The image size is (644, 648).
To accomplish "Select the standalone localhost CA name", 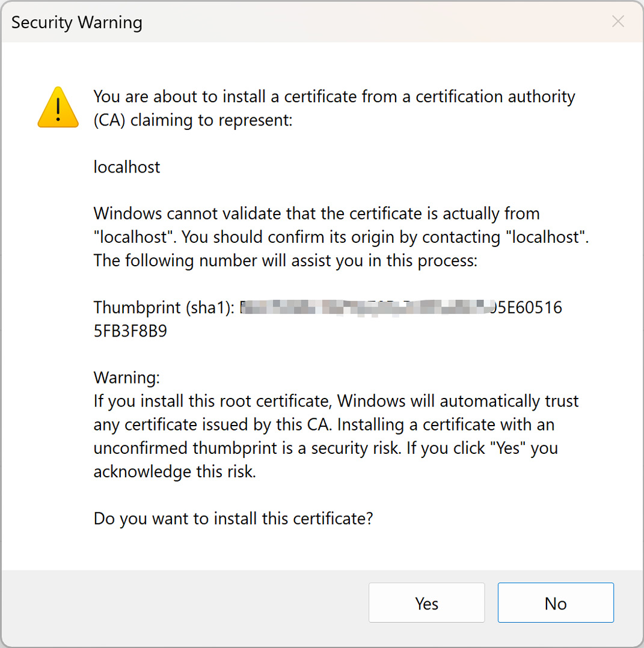I will (x=126, y=167).
